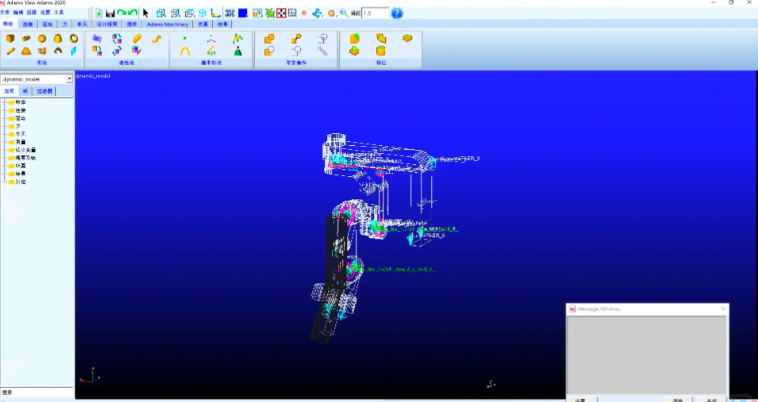The image size is (758, 402).
Task: Click the bottom-left button in Message Window
Action: tap(579, 398)
